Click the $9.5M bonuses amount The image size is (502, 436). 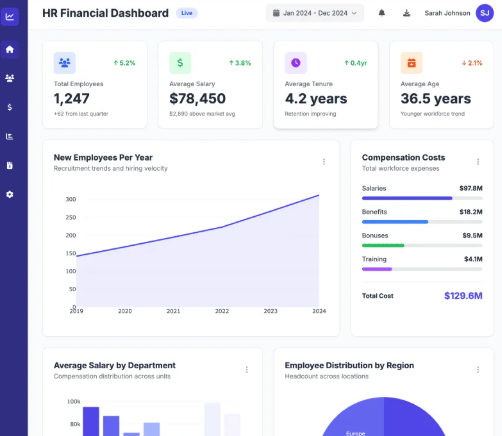(x=472, y=235)
